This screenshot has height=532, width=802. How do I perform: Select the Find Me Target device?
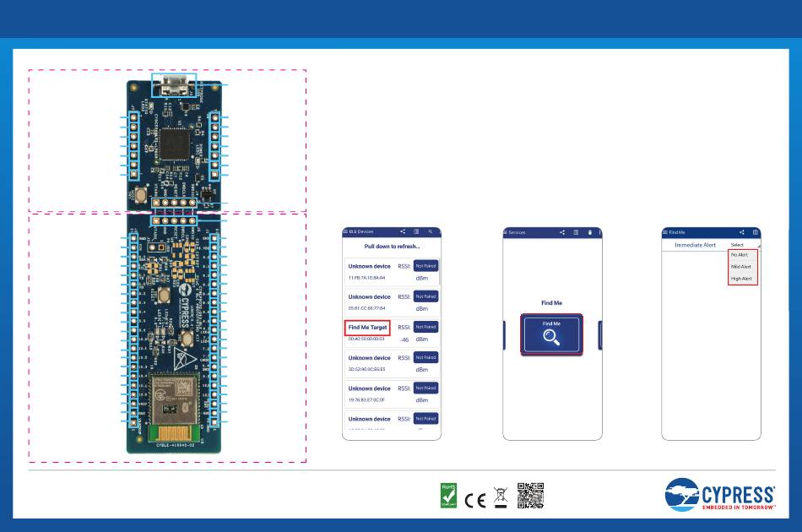coord(367,328)
